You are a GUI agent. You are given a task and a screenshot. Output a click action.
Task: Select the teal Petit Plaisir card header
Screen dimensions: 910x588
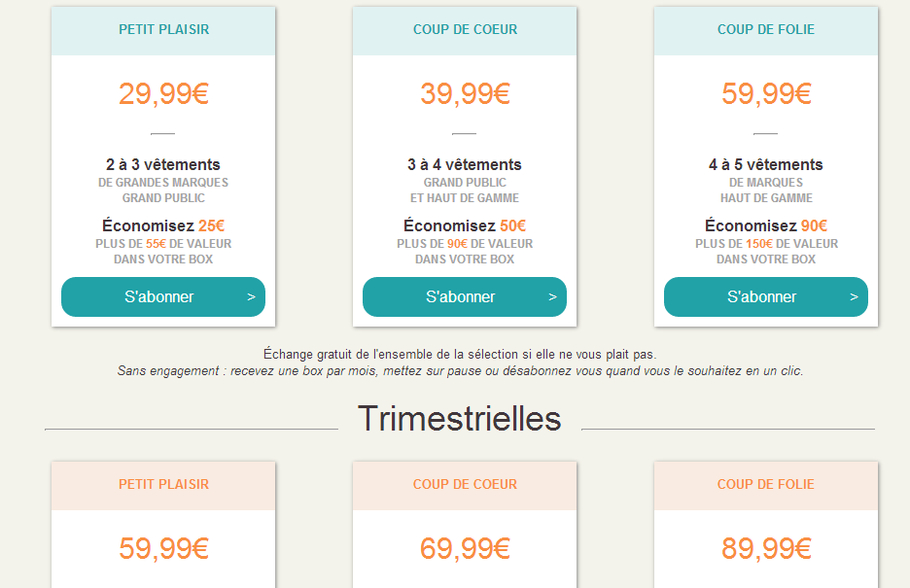(163, 30)
